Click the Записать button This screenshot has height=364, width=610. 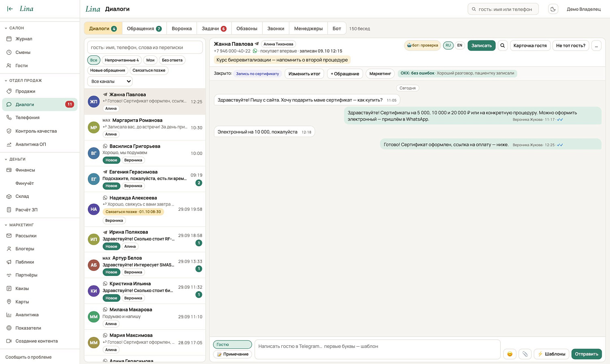(481, 45)
